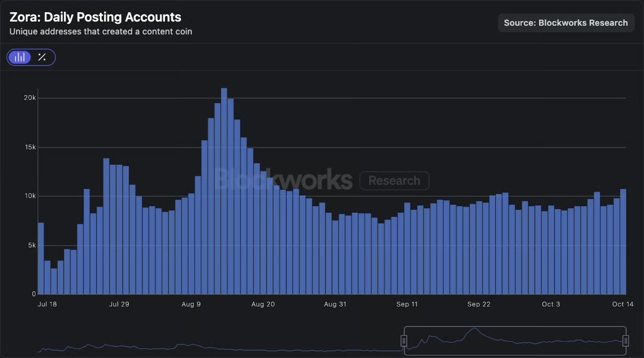Click the Oct 3 x-axis label
Screen dimensions: 644x358
click(551, 304)
